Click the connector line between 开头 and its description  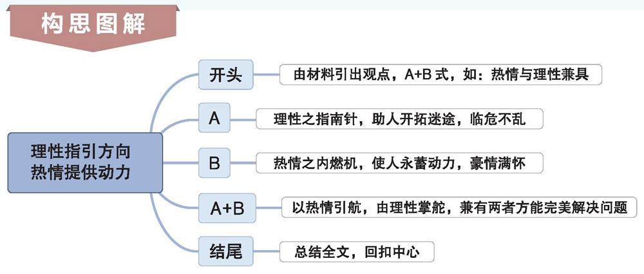click(x=266, y=74)
